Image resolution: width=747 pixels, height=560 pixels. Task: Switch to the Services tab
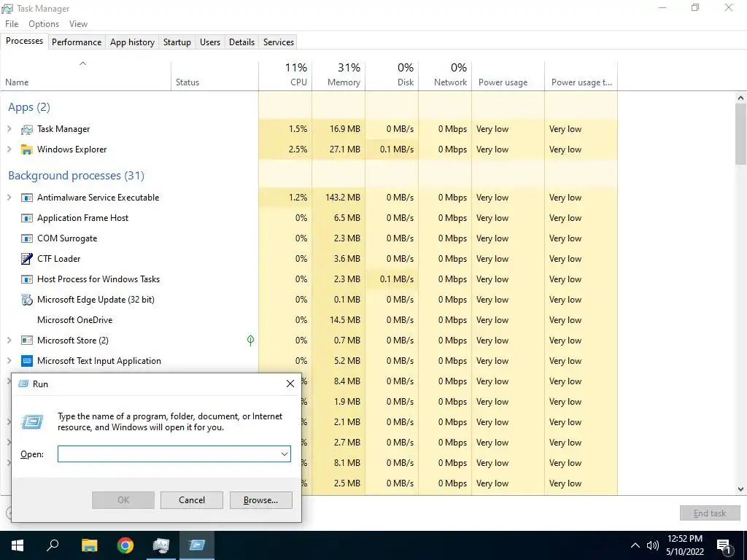[x=278, y=42]
